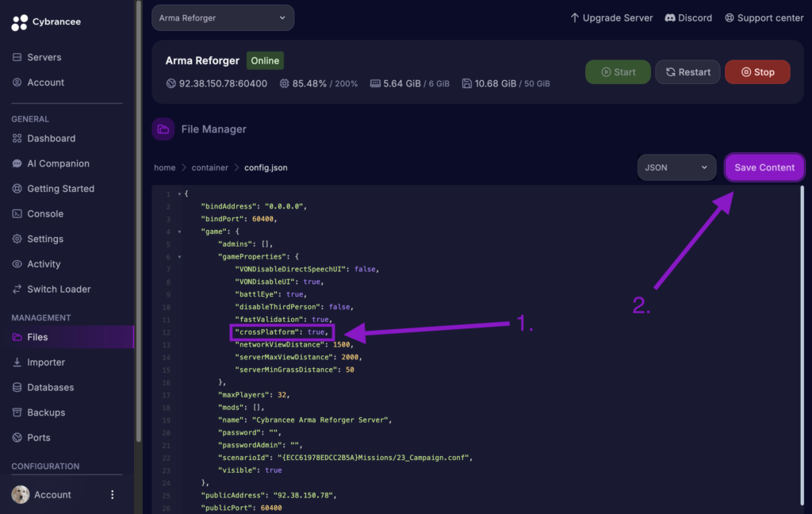Click the "publicAddress" line in editor
This screenshot has height=514, width=812.
pyautogui.click(x=269, y=495)
